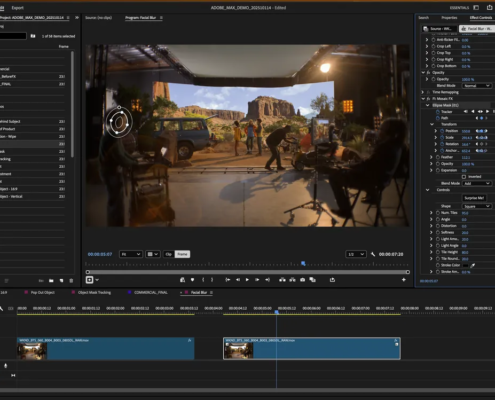Switch to Pop Out Object sequence tab
The height and width of the screenshot is (400, 495).
(x=43, y=292)
